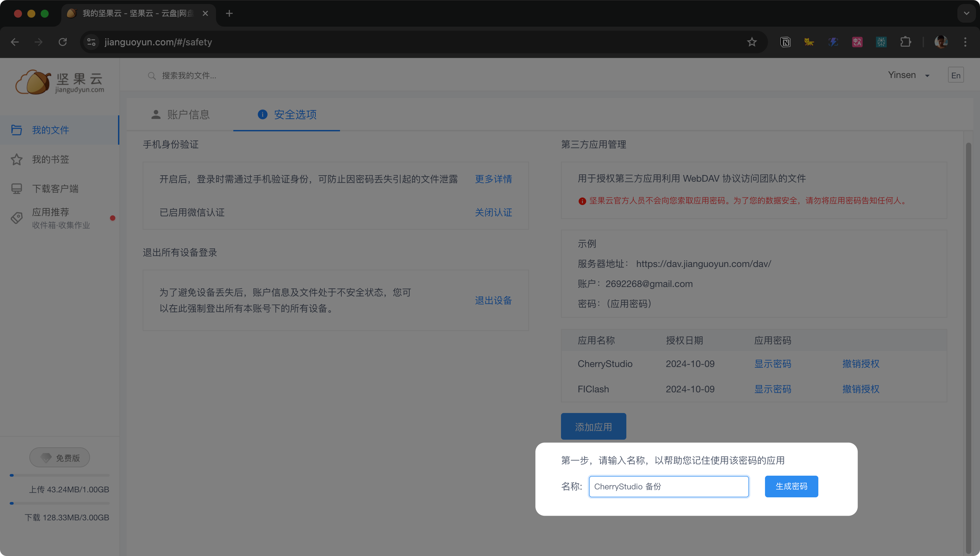
Task: Open the browser Extensions puzzle icon
Action: (905, 42)
